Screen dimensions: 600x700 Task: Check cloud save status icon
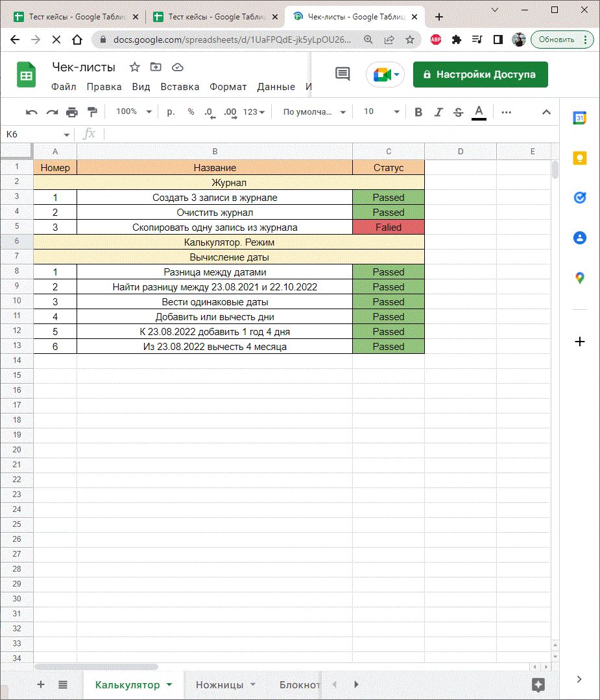(177, 67)
